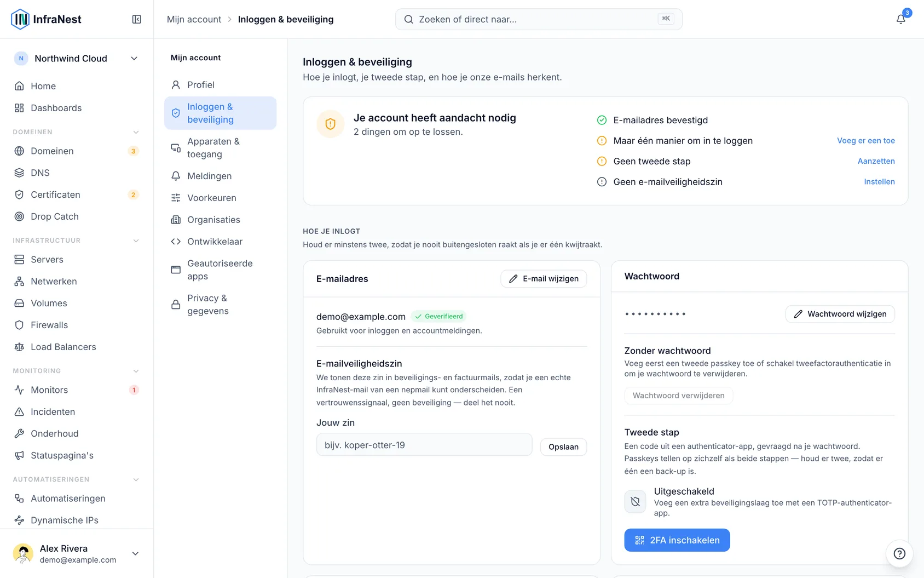Image resolution: width=924 pixels, height=578 pixels.
Task: Open the help question mark button
Action: (x=899, y=553)
